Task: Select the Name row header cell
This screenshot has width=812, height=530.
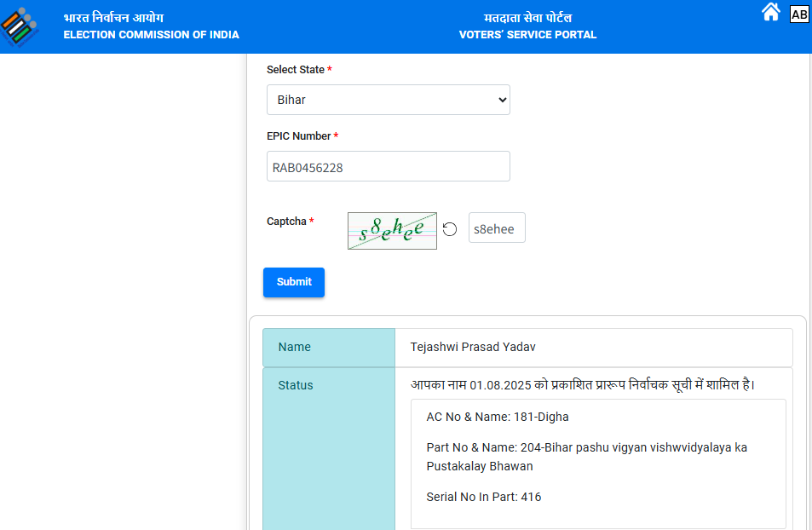Action: click(x=329, y=348)
